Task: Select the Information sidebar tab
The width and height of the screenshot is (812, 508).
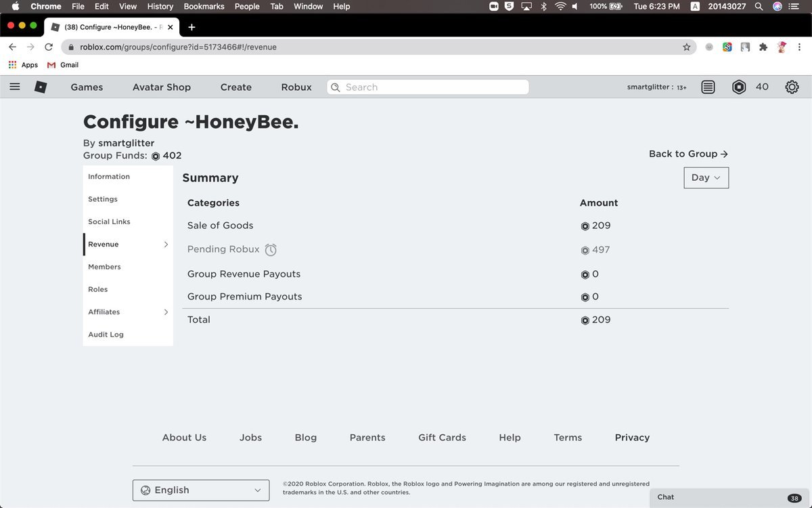Action: (x=109, y=177)
